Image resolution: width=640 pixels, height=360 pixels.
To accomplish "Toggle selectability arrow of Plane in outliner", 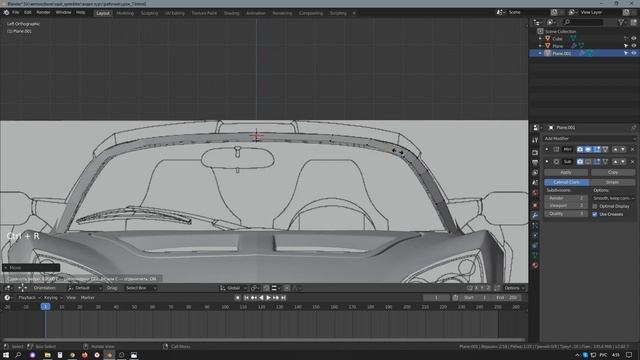I will pyautogui.click(x=626, y=46).
